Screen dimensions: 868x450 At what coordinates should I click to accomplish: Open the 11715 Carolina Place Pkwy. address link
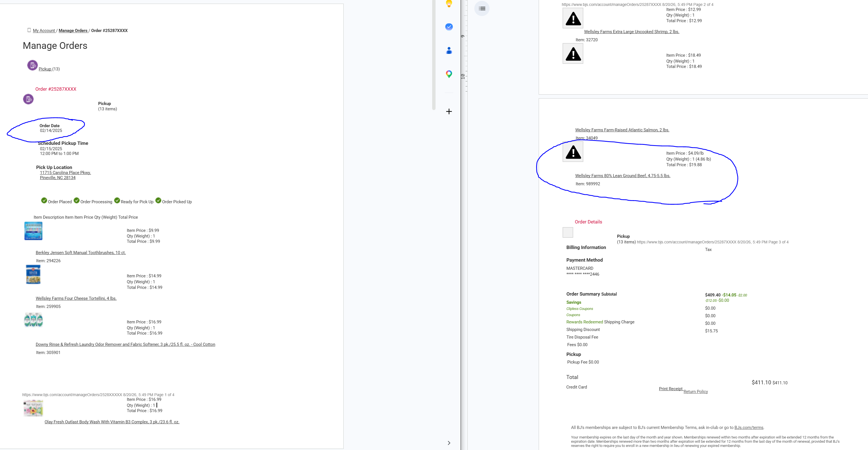[x=65, y=173]
